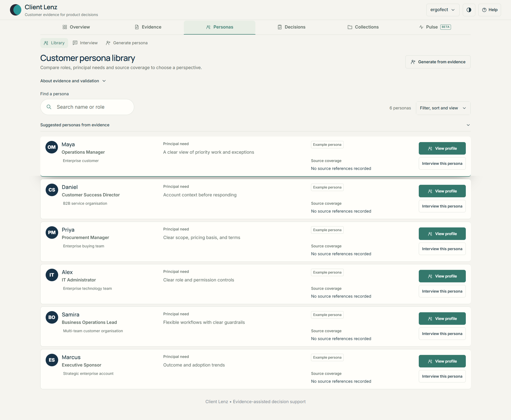
Task: Expand About evidence and validation
Action: [73, 81]
